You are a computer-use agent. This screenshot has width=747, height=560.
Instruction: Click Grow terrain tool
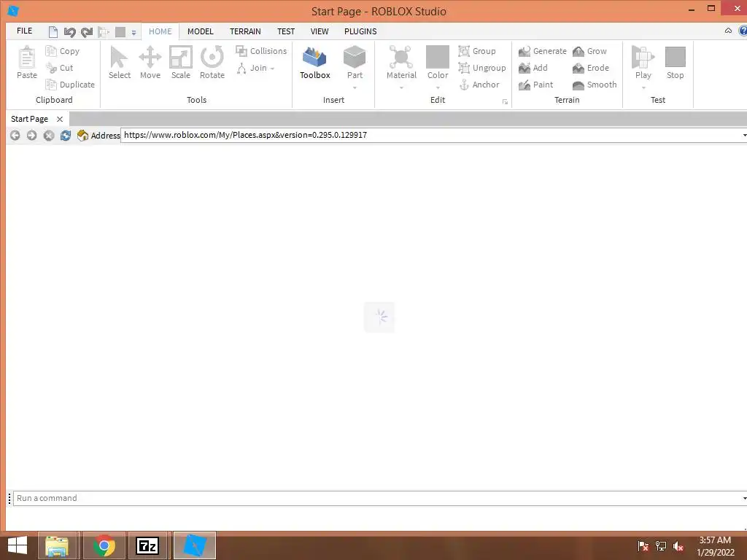tap(589, 51)
